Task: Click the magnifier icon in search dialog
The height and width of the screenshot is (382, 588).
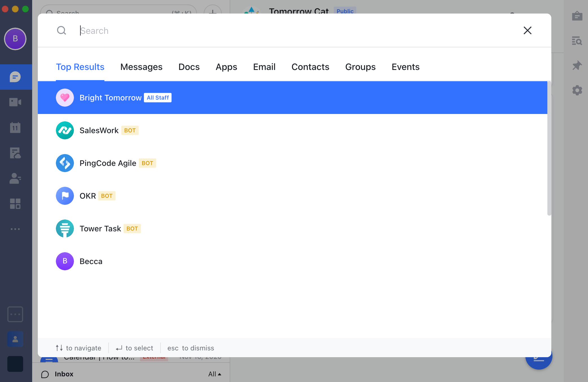Action: point(62,30)
